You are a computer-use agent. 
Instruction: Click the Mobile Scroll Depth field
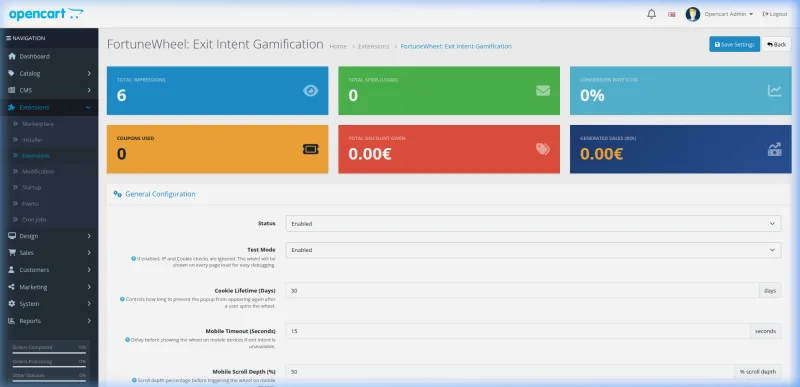coord(510,372)
